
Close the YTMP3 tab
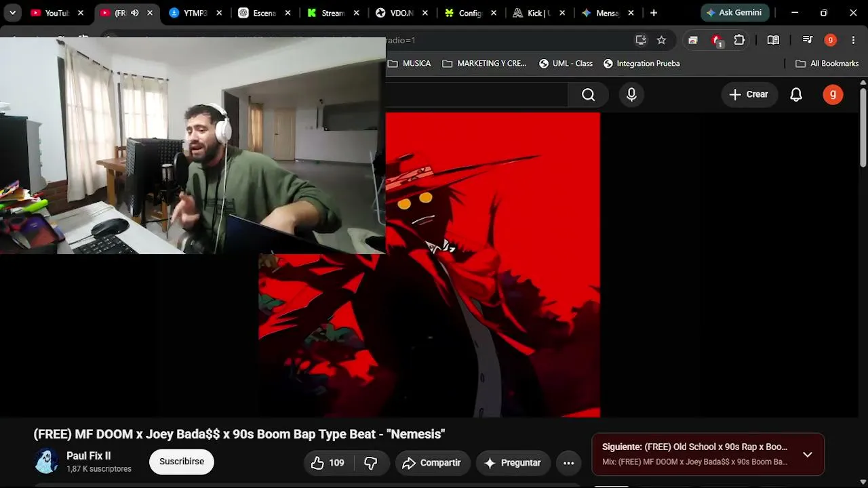(x=218, y=13)
